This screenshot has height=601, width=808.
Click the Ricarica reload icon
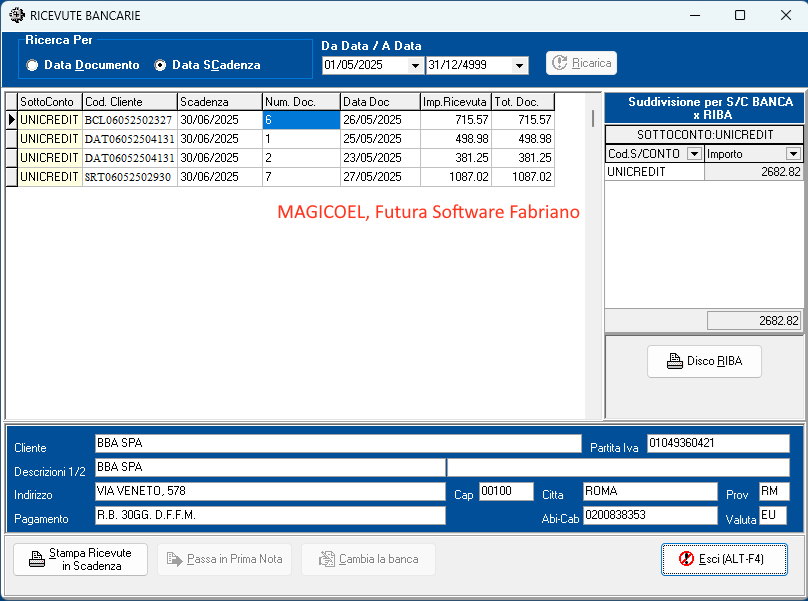tap(560, 63)
